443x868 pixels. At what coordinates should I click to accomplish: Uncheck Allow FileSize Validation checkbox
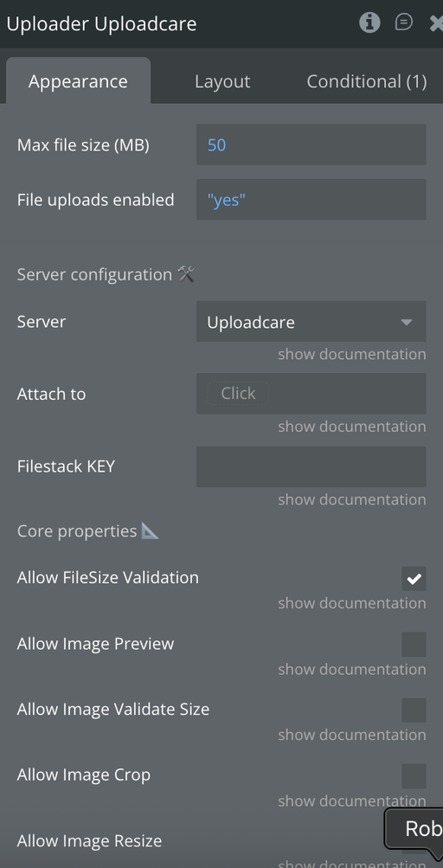coord(414,579)
